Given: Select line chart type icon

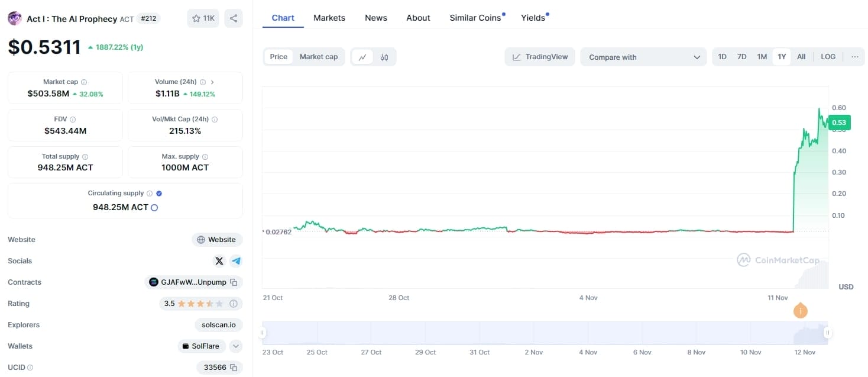Looking at the screenshot, I should point(362,57).
